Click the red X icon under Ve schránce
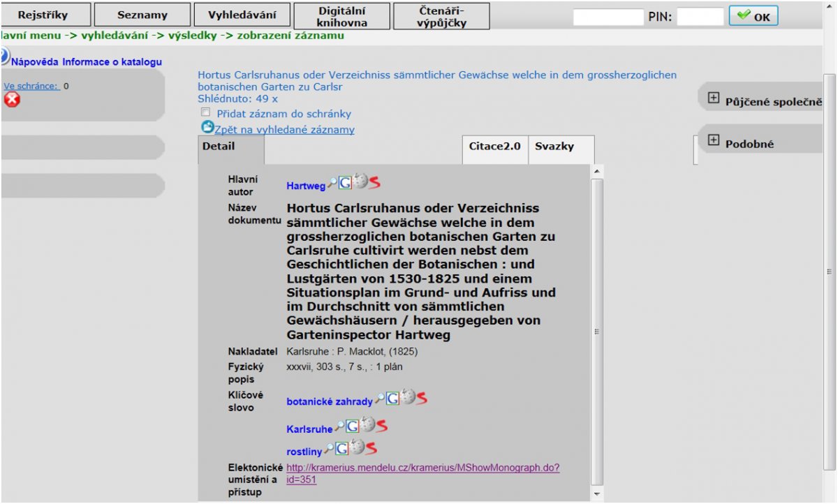This screenshot has height=504, width=838. pyautogui.click(x=12, y=100)
